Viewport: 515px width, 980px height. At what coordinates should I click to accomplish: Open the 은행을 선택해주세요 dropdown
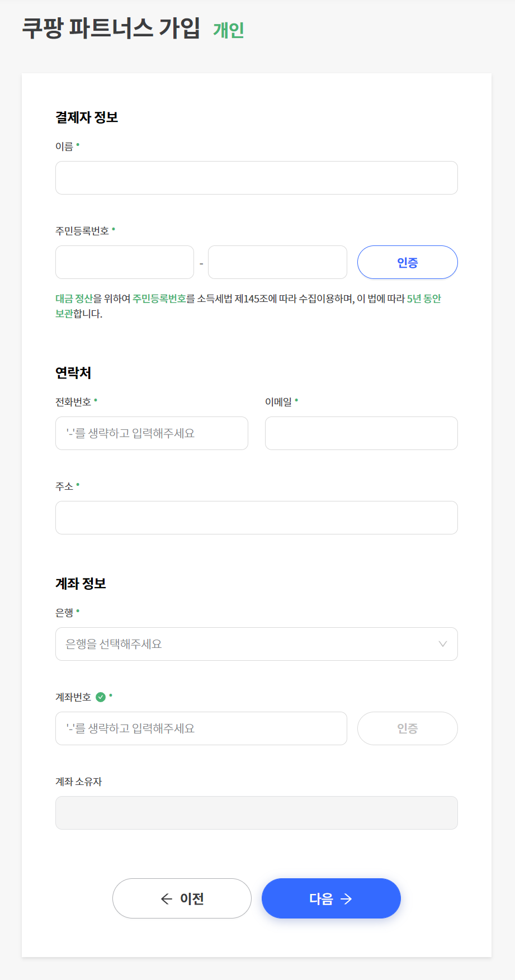click(x=256, y=644)
